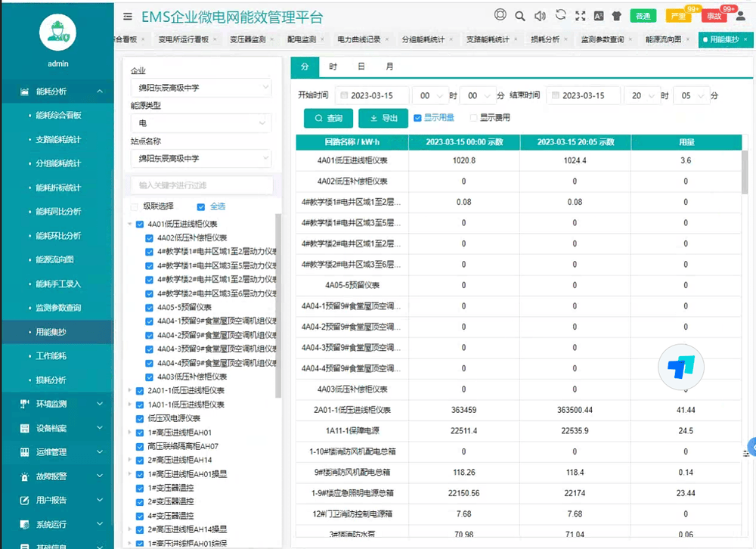The width and height of the screenshot is (756, 549).
Task: Open the theme shirt icon
Action: click(616, 16)
